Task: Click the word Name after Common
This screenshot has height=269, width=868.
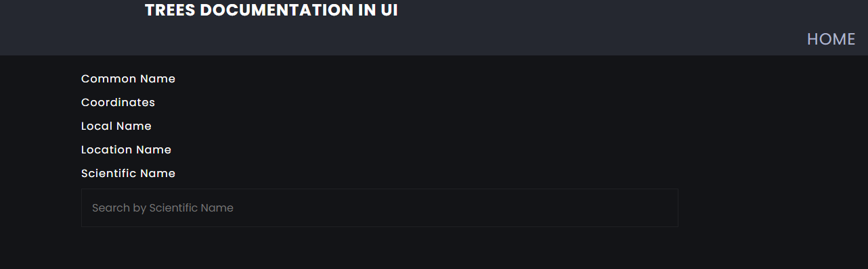Action: 158,79
